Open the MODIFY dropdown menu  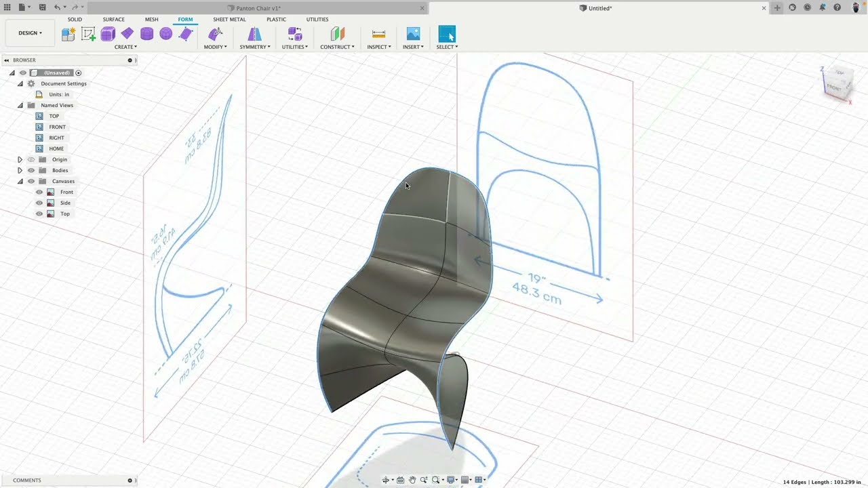tap(216, 47)
